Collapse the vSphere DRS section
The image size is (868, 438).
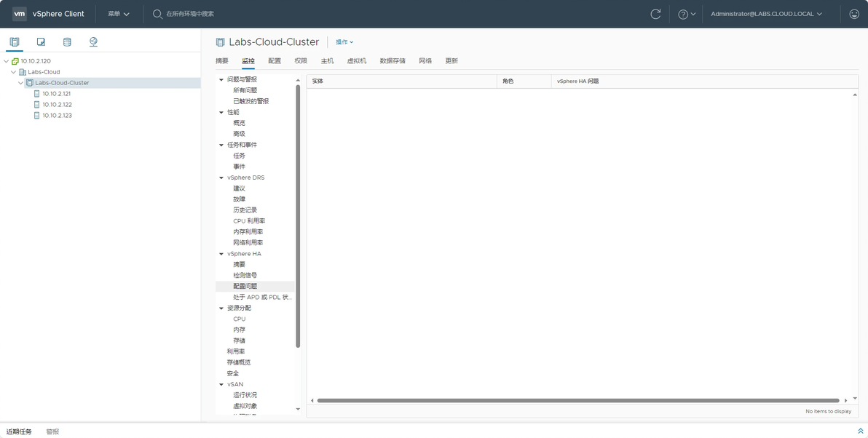tap(221, 178)
